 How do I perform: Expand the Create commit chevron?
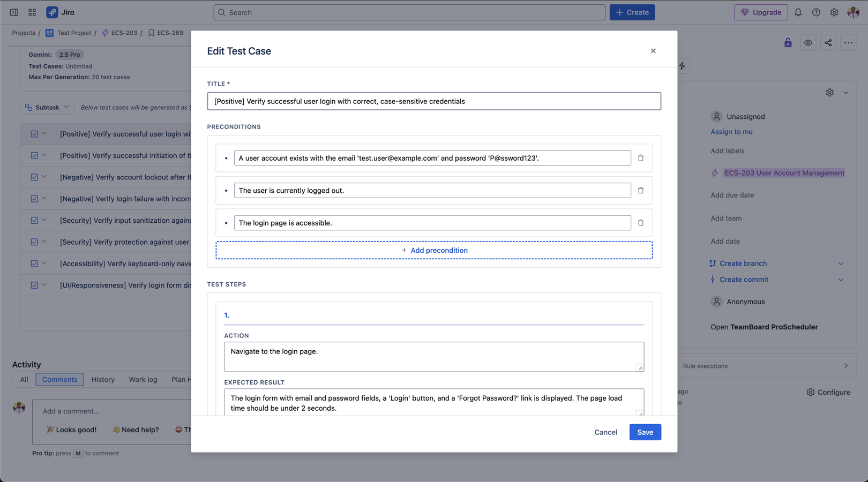840,280
